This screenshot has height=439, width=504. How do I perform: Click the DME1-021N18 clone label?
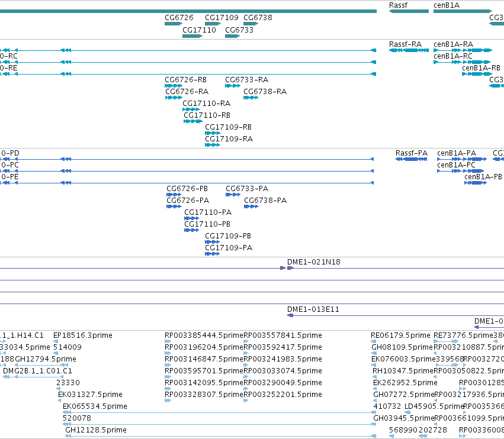click(314, 262)
